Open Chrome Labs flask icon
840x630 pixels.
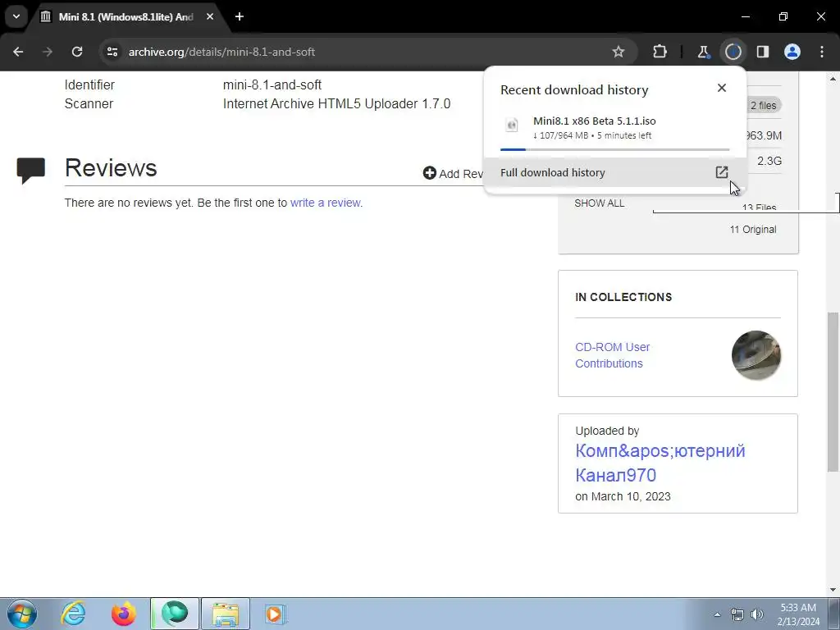pyautogui.click(x=703, y=52)
